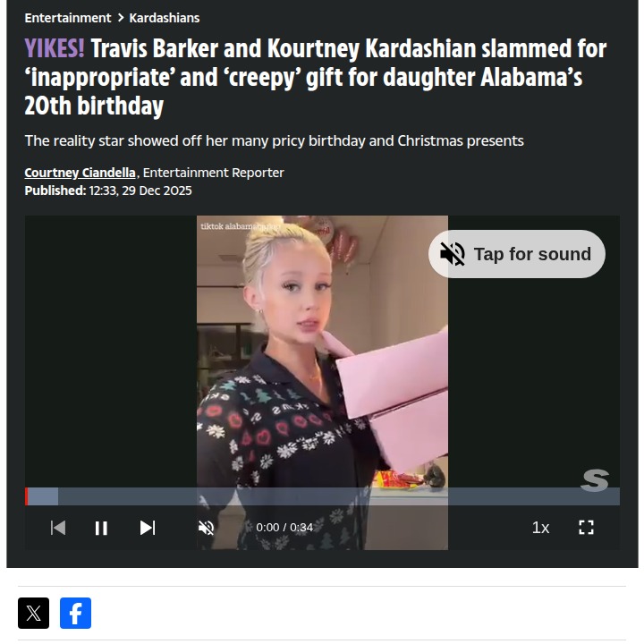Open author Courtney Ciandella's profile
This screenshot has width=644, height=644.
[x=80, y=173]
